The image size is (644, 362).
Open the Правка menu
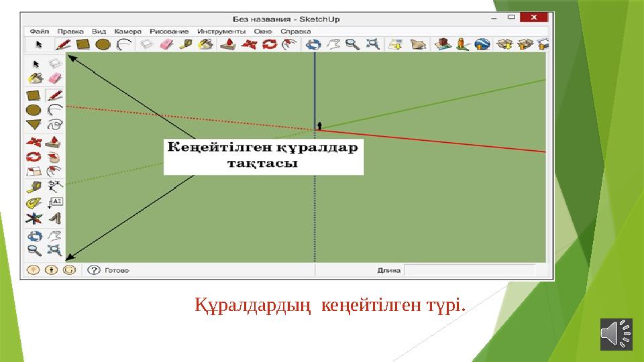click(70, 32)
